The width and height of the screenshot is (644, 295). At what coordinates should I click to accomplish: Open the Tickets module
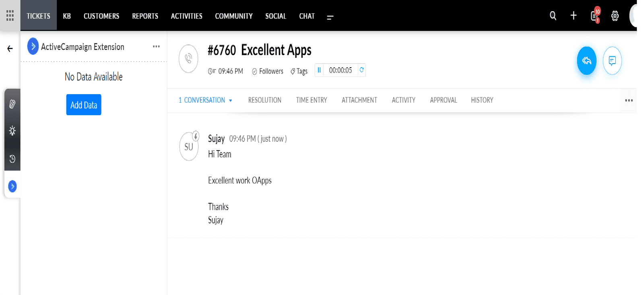click(x=39, y=16)
